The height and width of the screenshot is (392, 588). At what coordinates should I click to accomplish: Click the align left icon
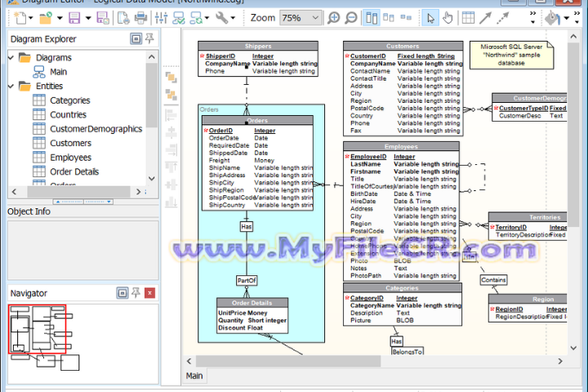pyautogui.click(x=171, y=115)
